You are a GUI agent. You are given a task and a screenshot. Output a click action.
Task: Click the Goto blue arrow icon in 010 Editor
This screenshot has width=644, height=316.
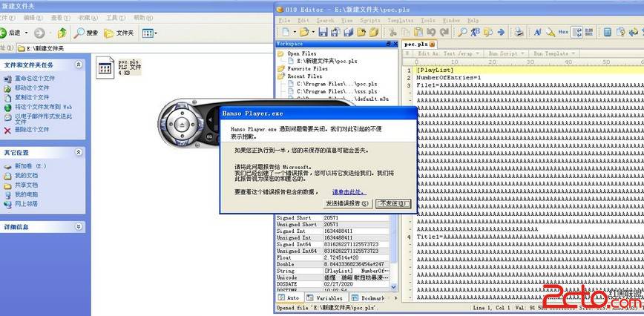click(x=501, y=32)
